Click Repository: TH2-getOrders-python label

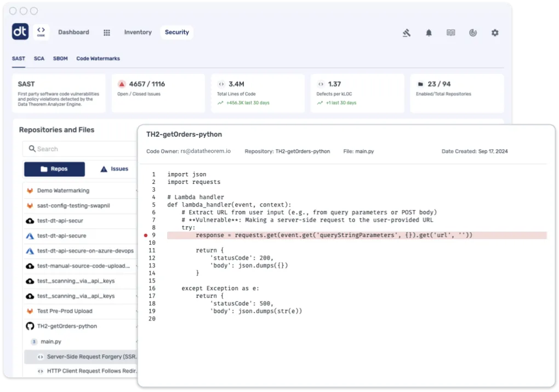pyautogui.click(x=287, y=151)
